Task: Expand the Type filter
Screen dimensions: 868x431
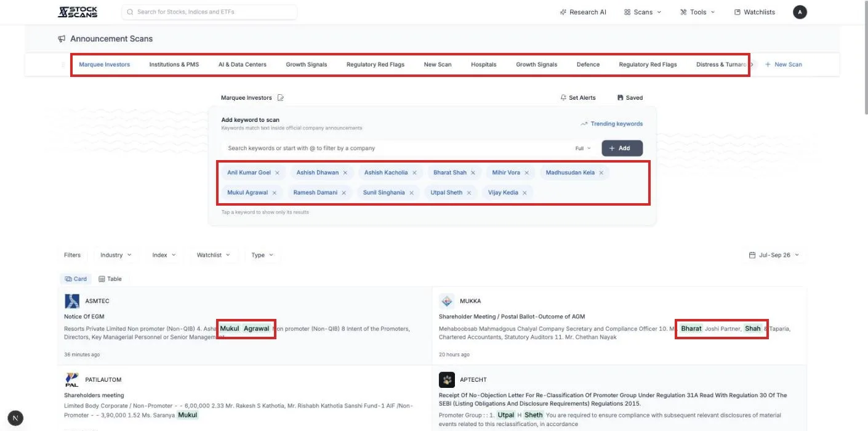Action: pos(262,255)
